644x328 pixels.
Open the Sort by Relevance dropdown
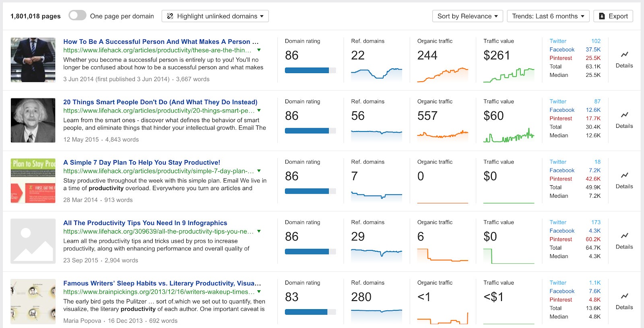click(468, 16)
